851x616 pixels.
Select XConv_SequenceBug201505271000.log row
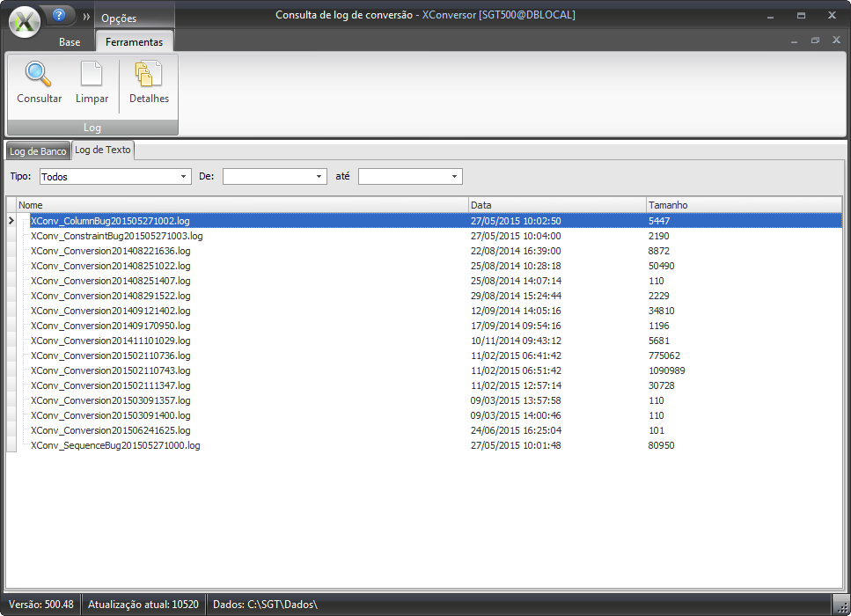[x=115, y=445]
